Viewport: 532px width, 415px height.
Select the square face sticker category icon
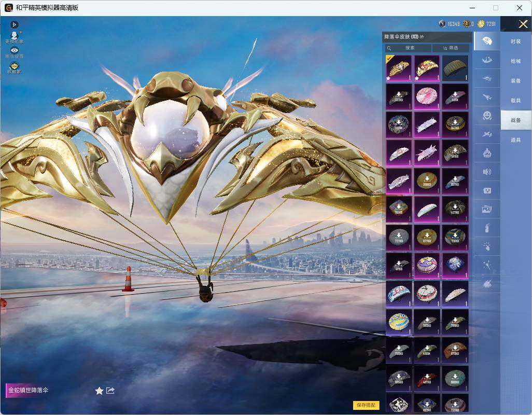pyautogui.click(x=487, y=190)
